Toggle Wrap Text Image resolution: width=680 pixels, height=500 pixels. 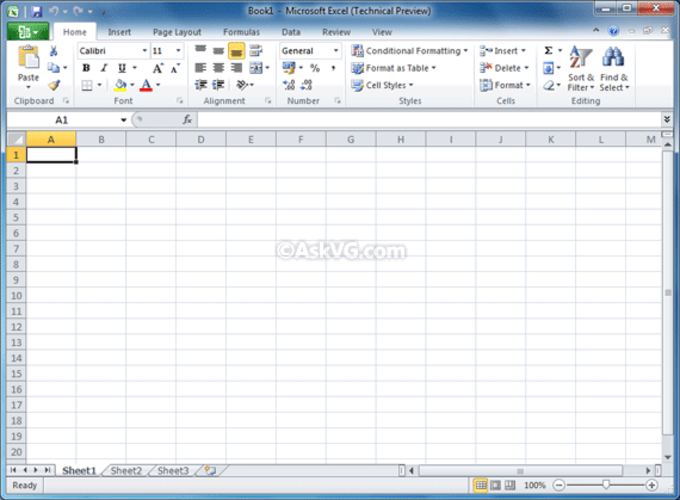pos(256,51)
